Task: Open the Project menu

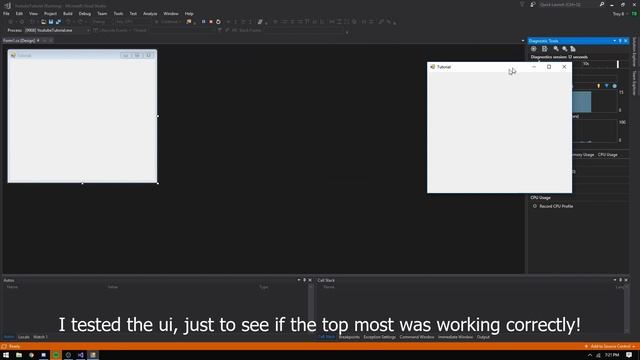Action: [50, 13]
